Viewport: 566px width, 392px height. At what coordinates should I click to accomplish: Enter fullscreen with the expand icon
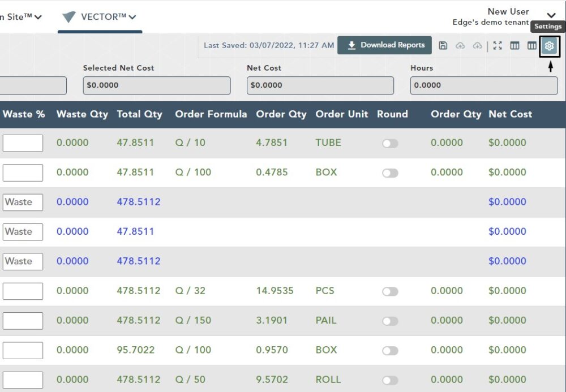(498, 46)
